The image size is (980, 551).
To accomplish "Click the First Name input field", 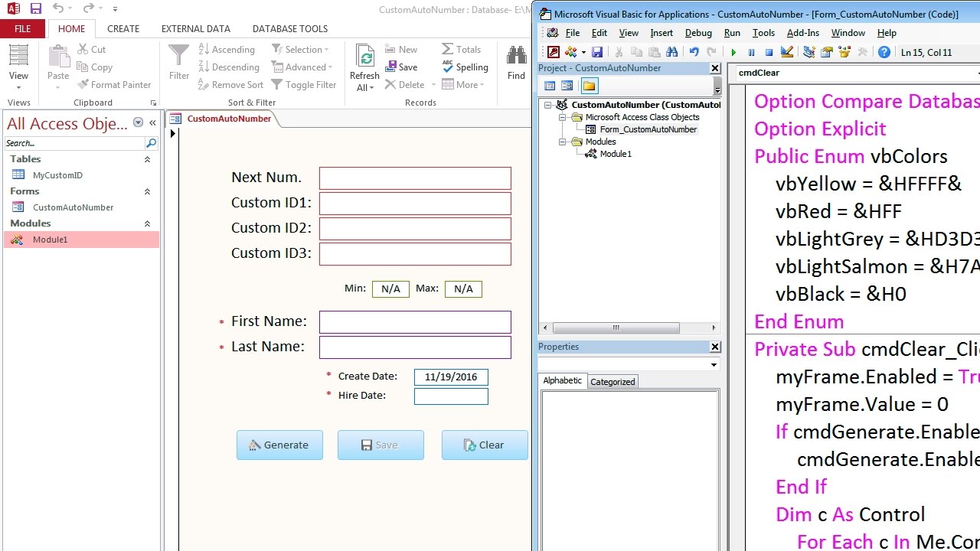I will (415, 321).
